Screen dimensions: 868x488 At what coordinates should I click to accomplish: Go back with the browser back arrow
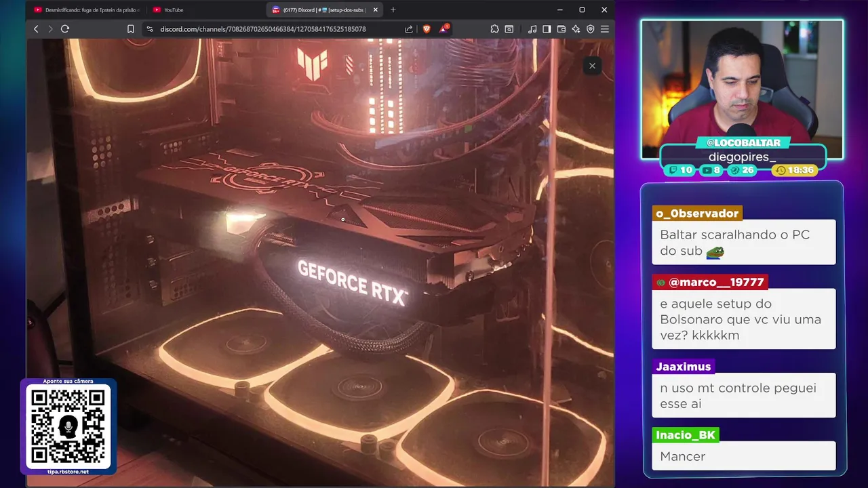[x=36, y=29]
